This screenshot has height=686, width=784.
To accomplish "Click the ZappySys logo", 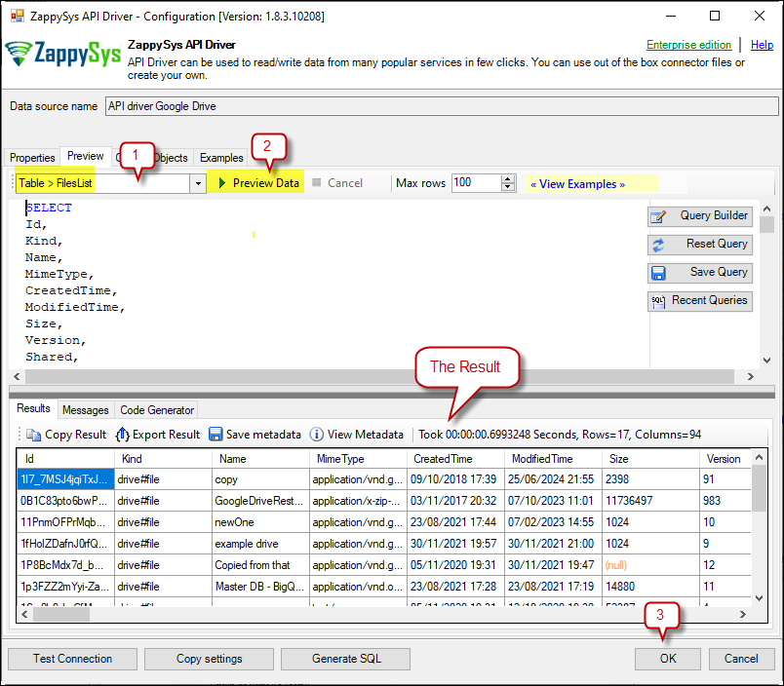I will 63,54.
